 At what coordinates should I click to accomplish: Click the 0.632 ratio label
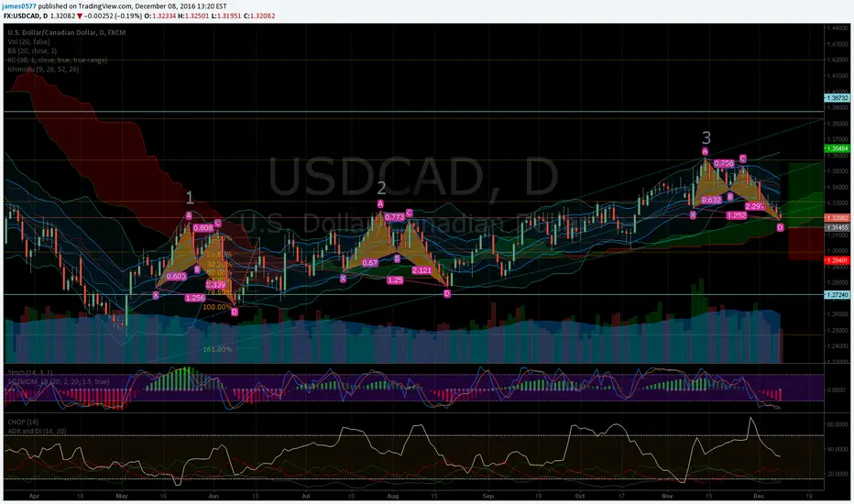coord(711,200)
